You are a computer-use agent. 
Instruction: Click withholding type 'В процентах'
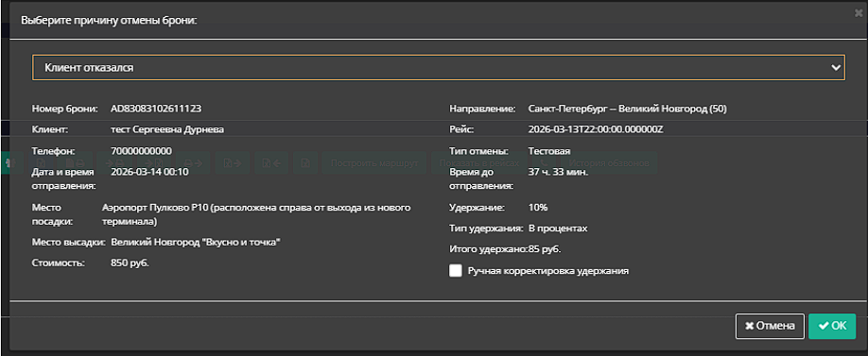click(558, 229)
